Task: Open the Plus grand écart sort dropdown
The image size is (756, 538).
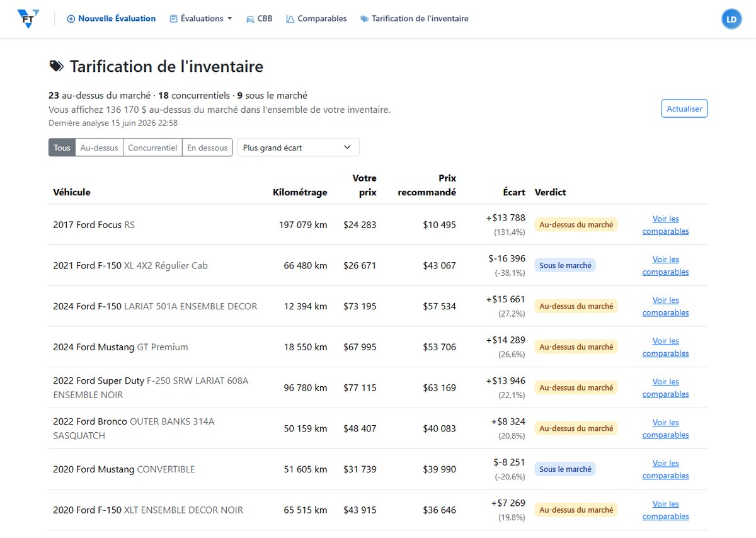Action: click(298, 147)
